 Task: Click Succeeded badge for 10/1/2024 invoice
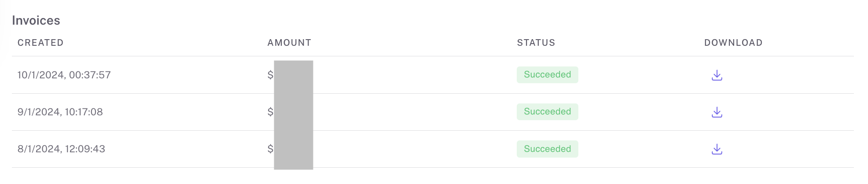547,75
